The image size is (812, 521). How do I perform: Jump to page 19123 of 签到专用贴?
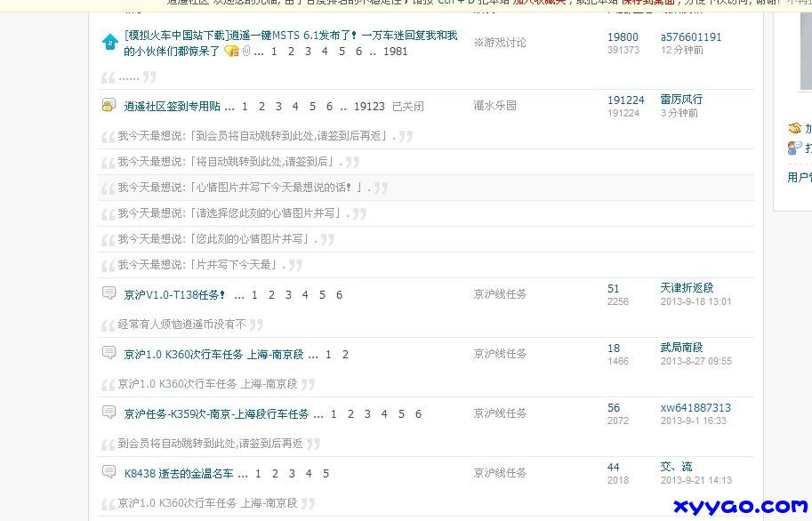369,107
